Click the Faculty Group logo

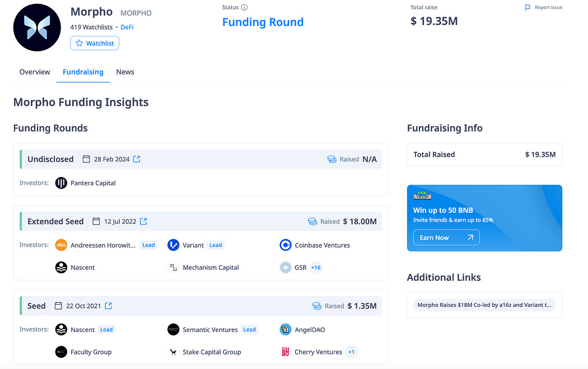tap(61, 352)
